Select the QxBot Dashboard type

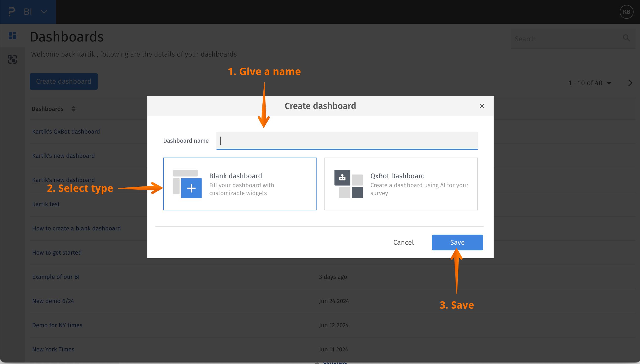pos(401,184)
